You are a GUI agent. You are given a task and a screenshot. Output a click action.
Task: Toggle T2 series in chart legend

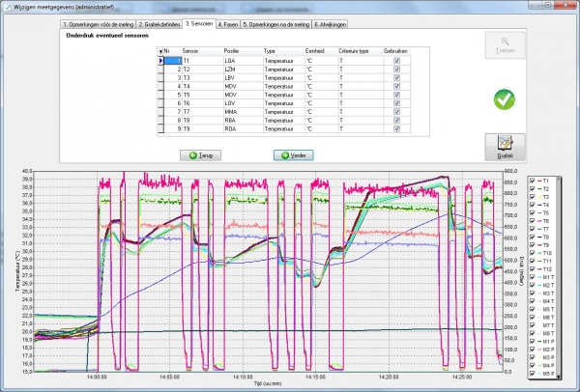[x=534, y=189]
